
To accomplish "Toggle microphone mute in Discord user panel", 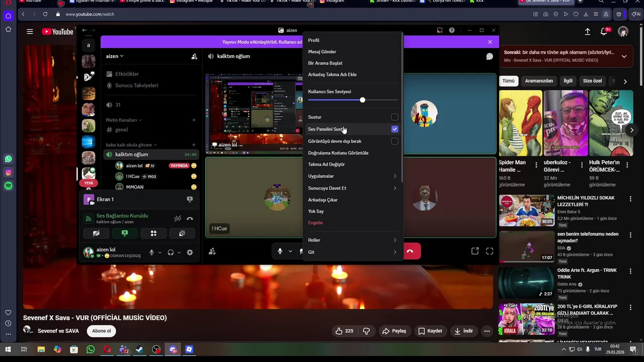I will [151, 252].
